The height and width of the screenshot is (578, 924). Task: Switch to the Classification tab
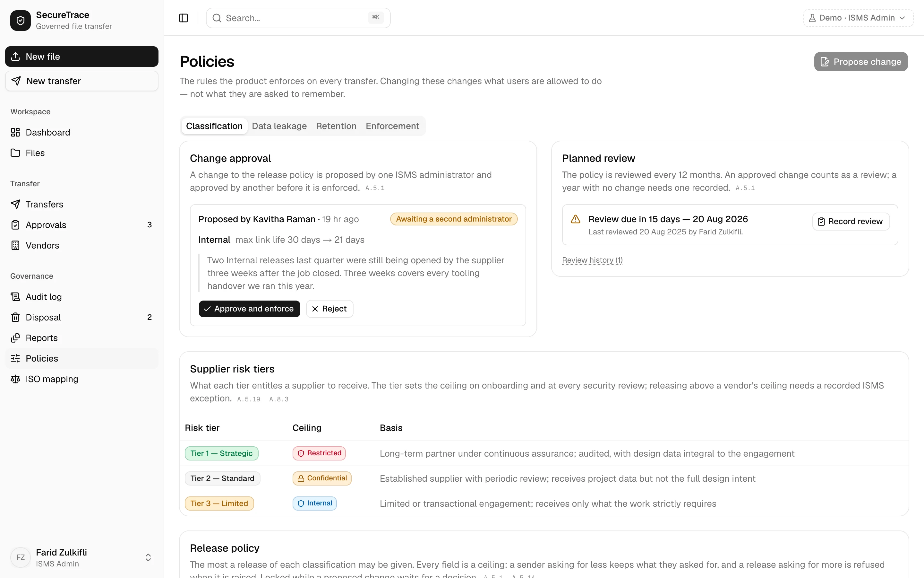214,126
